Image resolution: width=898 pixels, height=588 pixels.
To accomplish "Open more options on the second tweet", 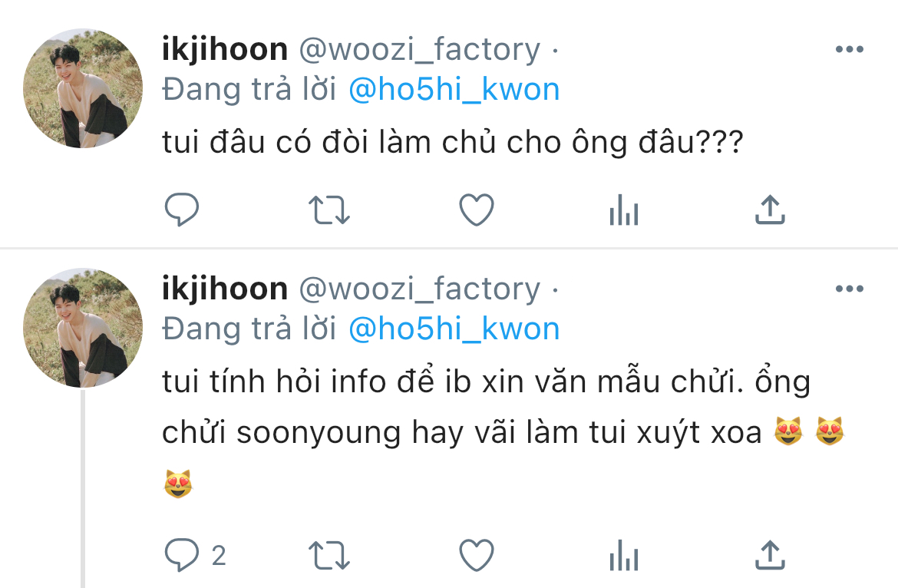I will pos(850,289).
